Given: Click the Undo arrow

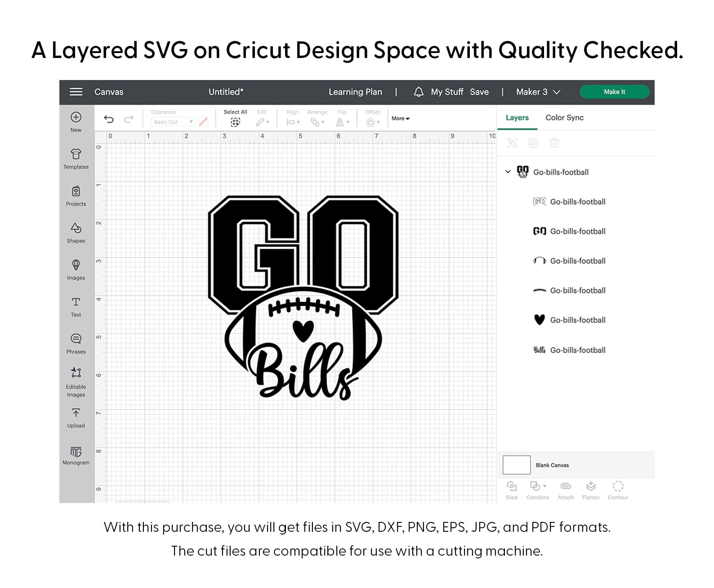Looking at the screenshot, I should (x=109, y=119).
